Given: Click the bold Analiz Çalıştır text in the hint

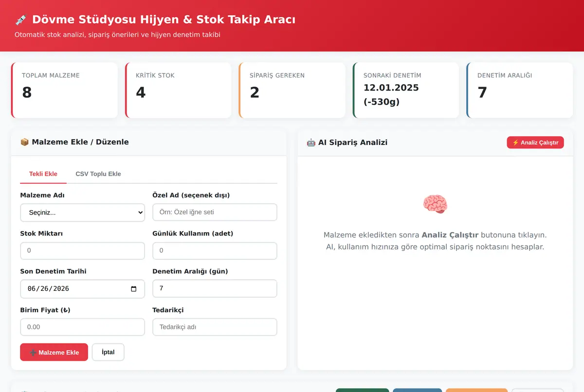Looking at the screenshot, I should pyautogui.click(x=450, y=235).
